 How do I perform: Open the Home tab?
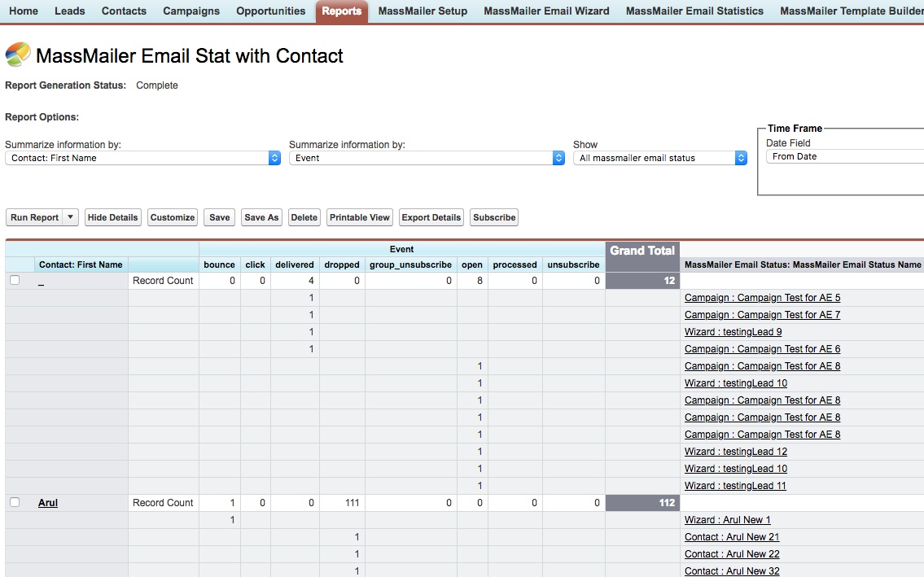tap(24, 11)
